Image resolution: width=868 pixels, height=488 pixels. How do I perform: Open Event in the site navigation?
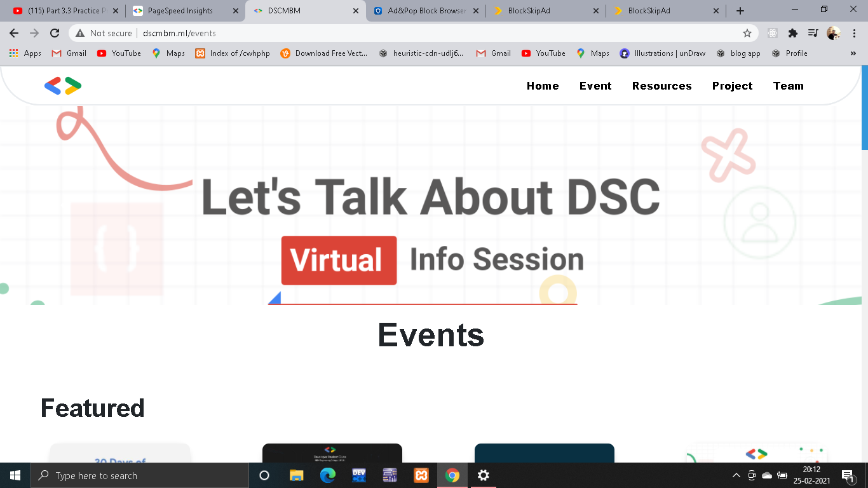[x=595, y=86]
